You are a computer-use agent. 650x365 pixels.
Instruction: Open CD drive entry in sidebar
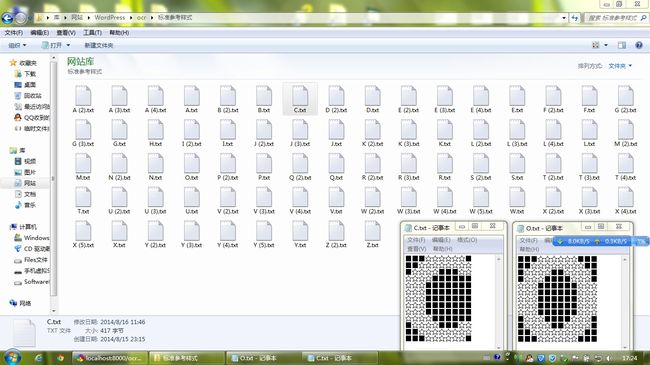32,249
